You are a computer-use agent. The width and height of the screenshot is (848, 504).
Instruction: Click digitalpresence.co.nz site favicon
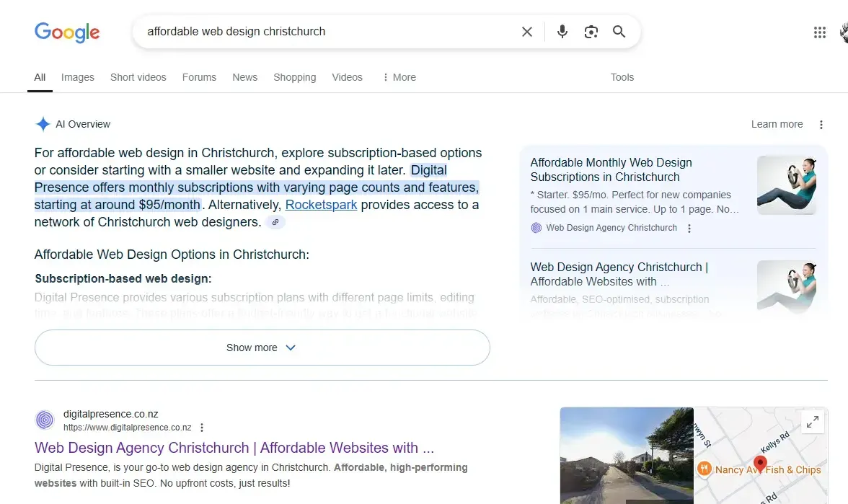pos(45,420)
